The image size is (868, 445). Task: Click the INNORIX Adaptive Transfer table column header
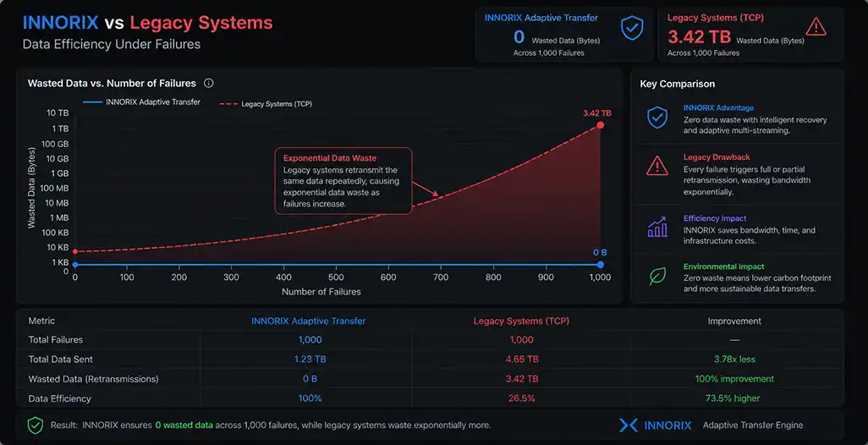coord(308,321)
